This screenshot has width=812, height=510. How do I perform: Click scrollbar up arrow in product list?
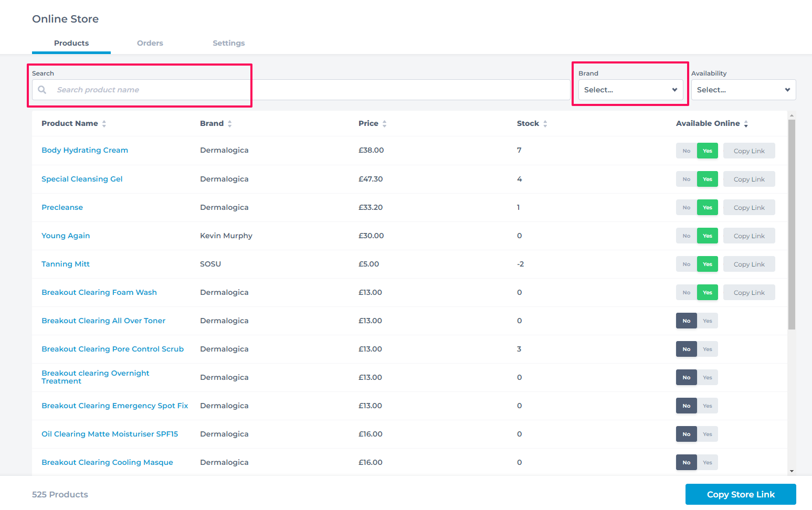click(792, 115)
